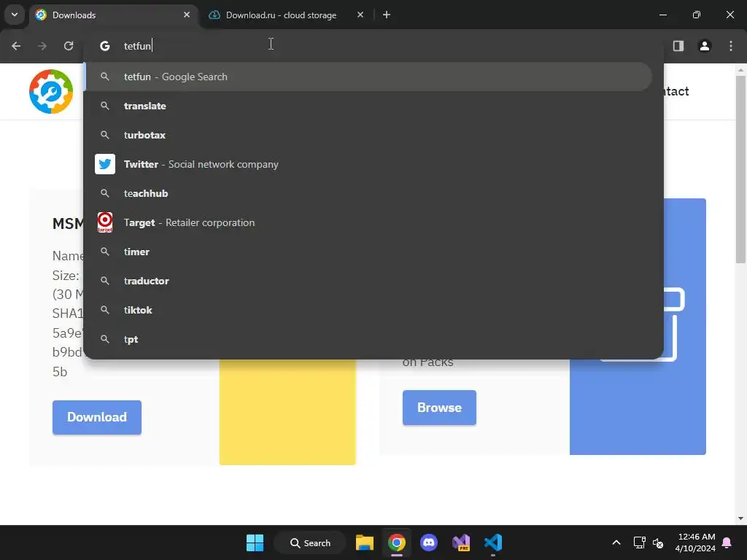
Task: Click the Twitter bird icon
Action: (105, 164)
